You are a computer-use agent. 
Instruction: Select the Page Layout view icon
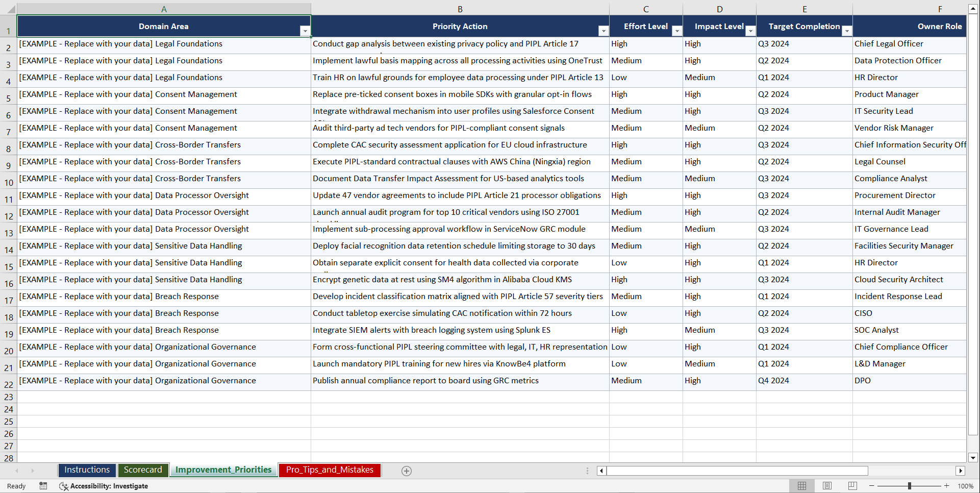827,486
